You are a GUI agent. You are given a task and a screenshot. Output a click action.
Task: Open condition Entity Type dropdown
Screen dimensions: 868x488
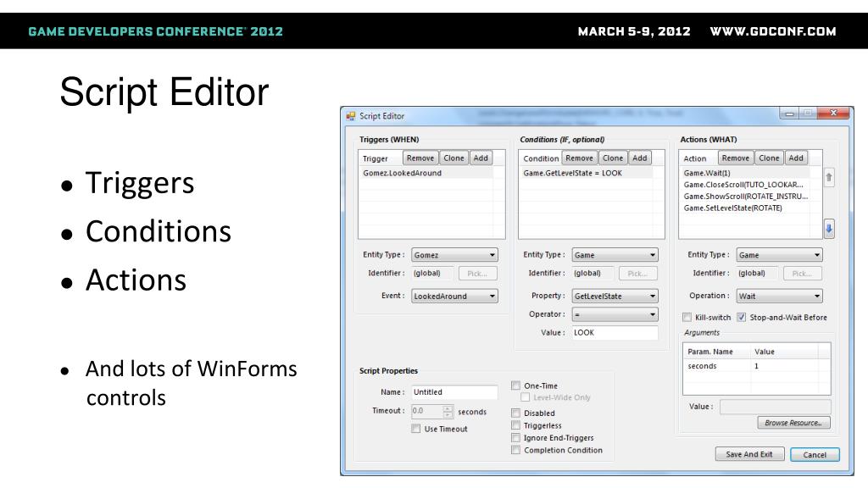pos(615,254)
